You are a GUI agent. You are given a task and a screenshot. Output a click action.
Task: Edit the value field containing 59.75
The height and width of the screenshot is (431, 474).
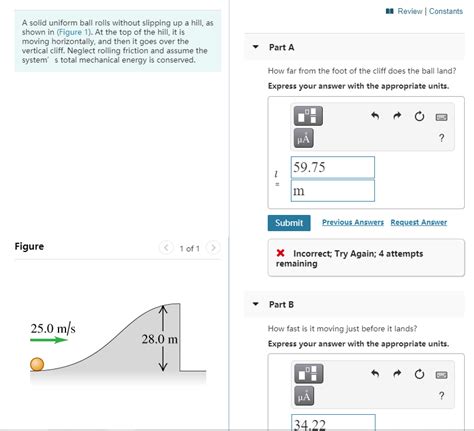pos(333,167)
